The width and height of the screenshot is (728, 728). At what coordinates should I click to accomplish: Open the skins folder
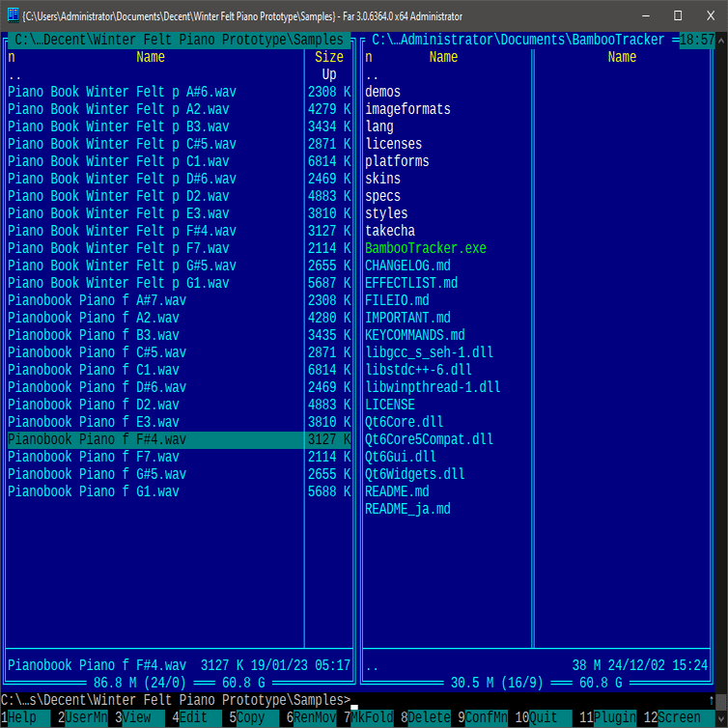tap(382, 179)
